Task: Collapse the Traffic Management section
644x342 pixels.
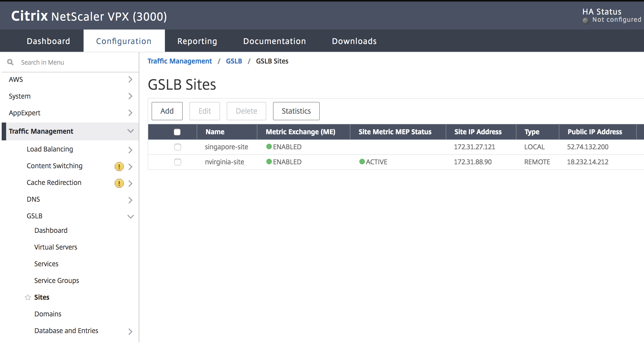Action: (x=130, y=131)
